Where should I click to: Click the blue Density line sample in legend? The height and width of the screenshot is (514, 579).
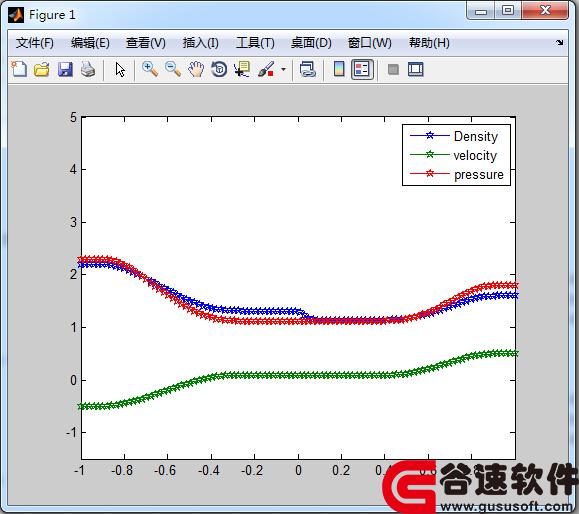(x=429, y=136)
